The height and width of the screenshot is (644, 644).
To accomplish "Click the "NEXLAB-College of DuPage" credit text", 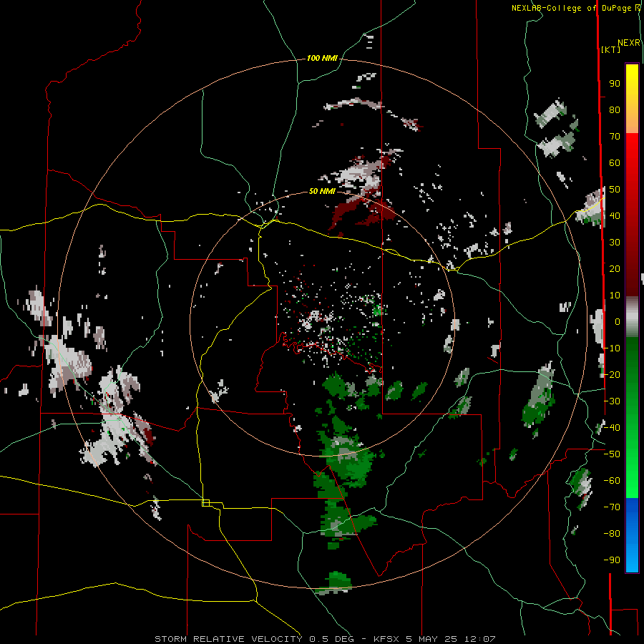I will click(571, 8).
